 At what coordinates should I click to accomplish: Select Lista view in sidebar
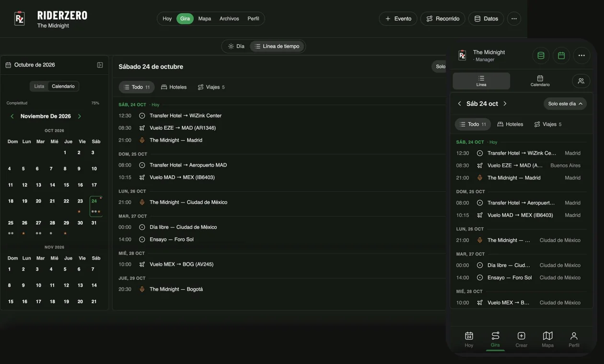[x=39, y=86]
